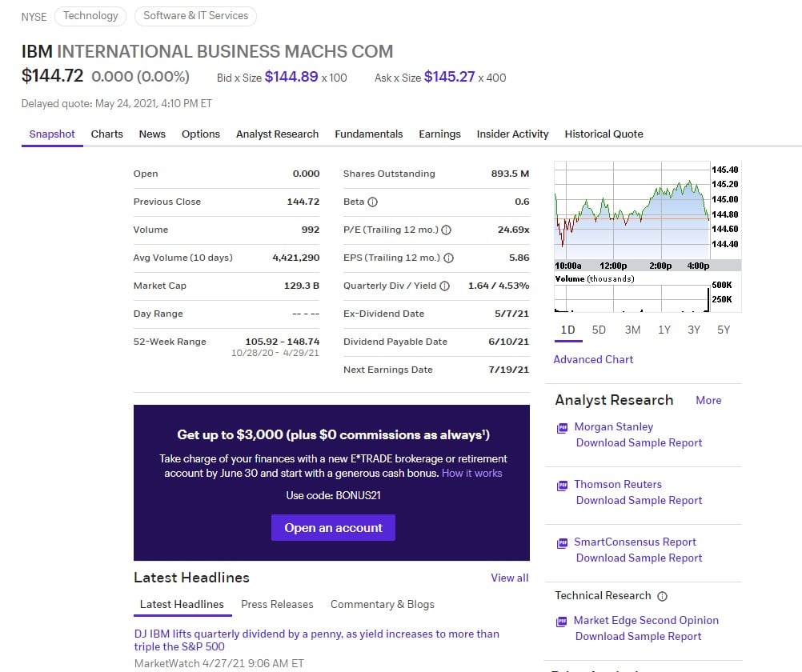The height and width of the screenshot is (672, 802).
Task: Download the Market Edge sample report
Action: [639, 637]
